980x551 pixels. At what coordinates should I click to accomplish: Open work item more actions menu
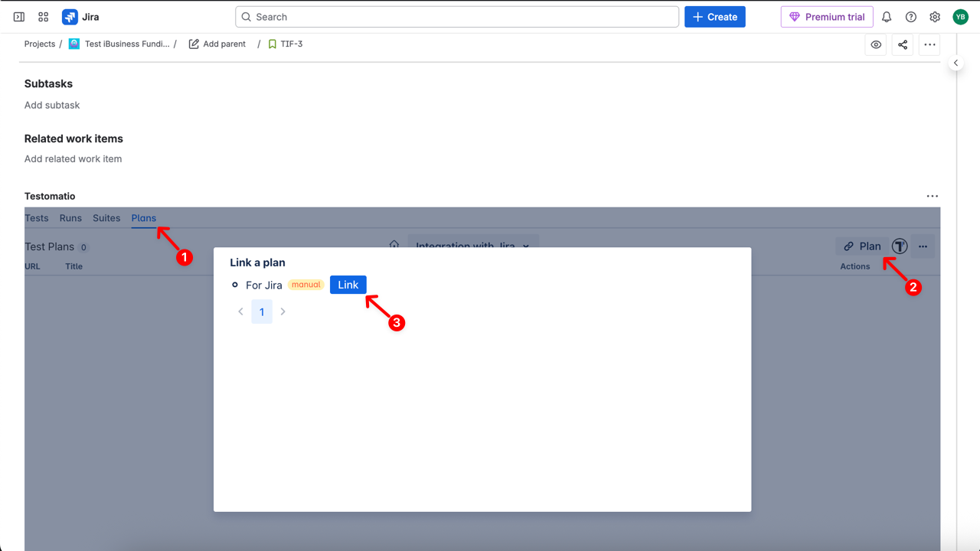pos(929,44)
